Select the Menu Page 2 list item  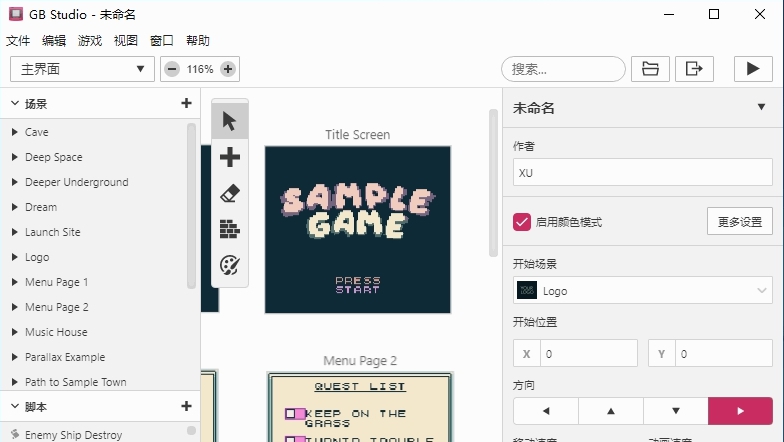point(94,307)
